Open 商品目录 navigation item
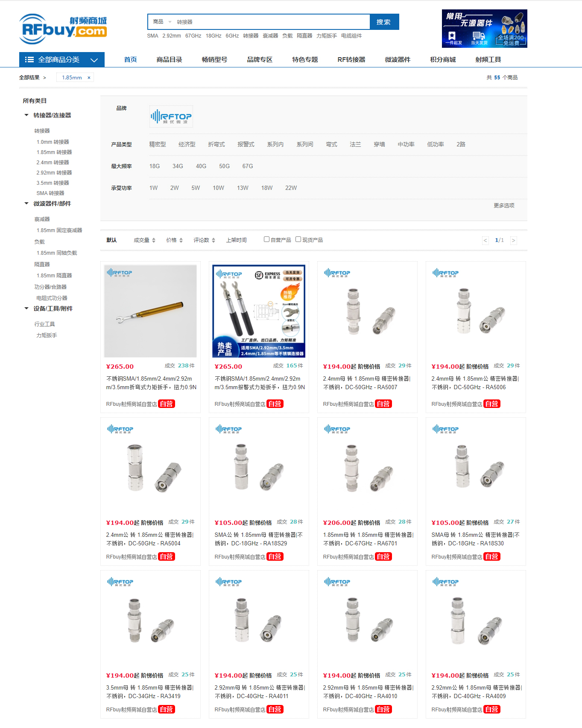 [169, 60]
